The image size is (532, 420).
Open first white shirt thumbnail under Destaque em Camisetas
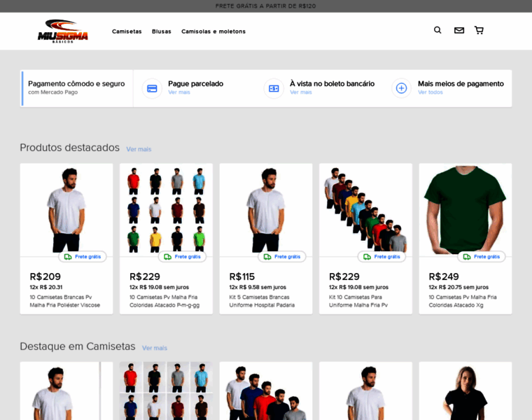coord(66,391)
